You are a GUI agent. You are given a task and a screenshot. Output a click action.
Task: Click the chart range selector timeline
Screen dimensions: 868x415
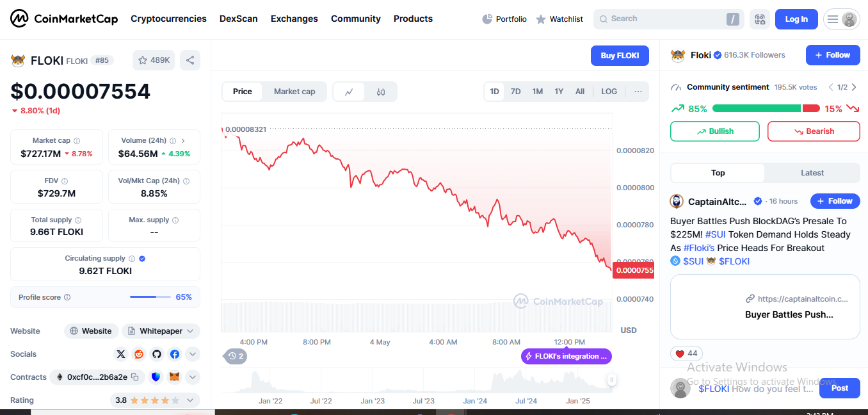click(x=416, y=380)
